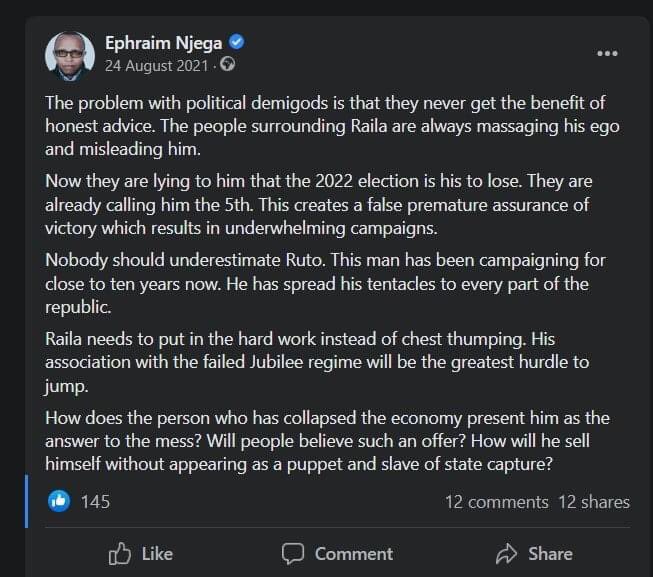This screenshot has width=653, height=577.
Task: Click the blue verified badge icon
Action: click(x=237, y=42)
